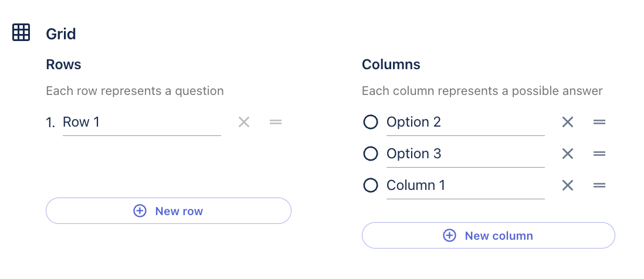Edit the Column 1 name field
The width and height of the screenshot is (644, 279).
pyautogui.click(x=465, y=185)
